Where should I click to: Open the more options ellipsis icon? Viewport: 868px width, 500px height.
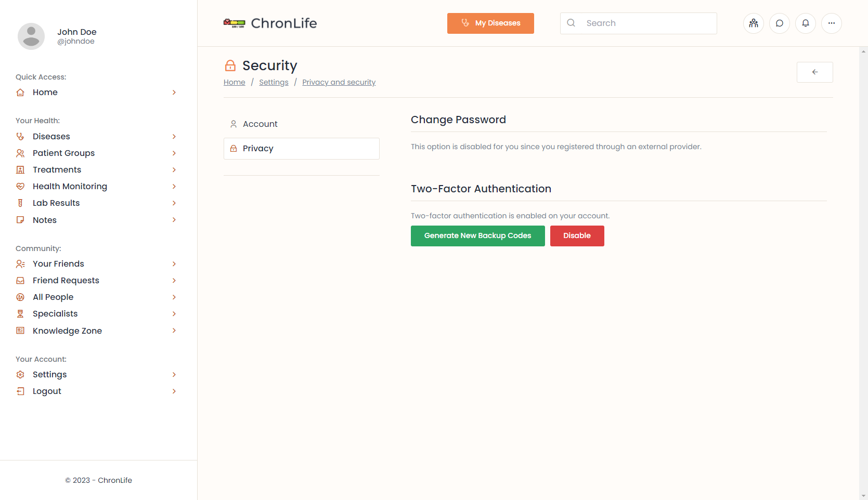click(832, 23)
